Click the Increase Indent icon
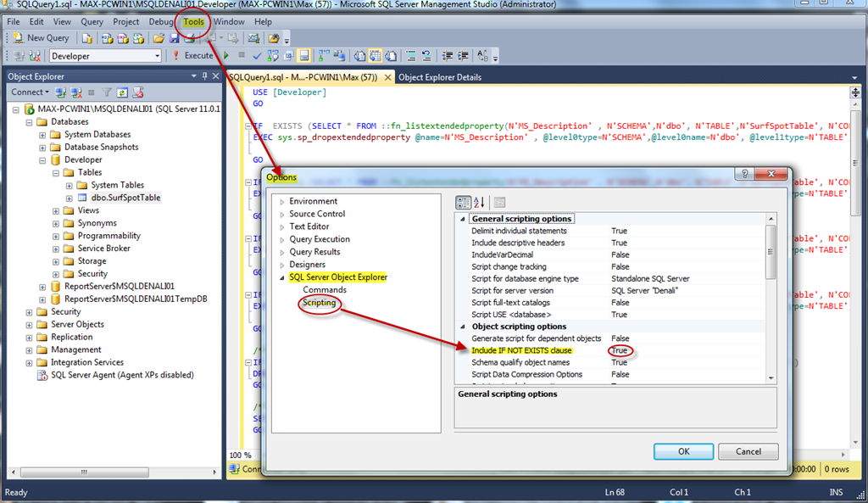Viewport: 868px width, 503px height. (463, 55)
